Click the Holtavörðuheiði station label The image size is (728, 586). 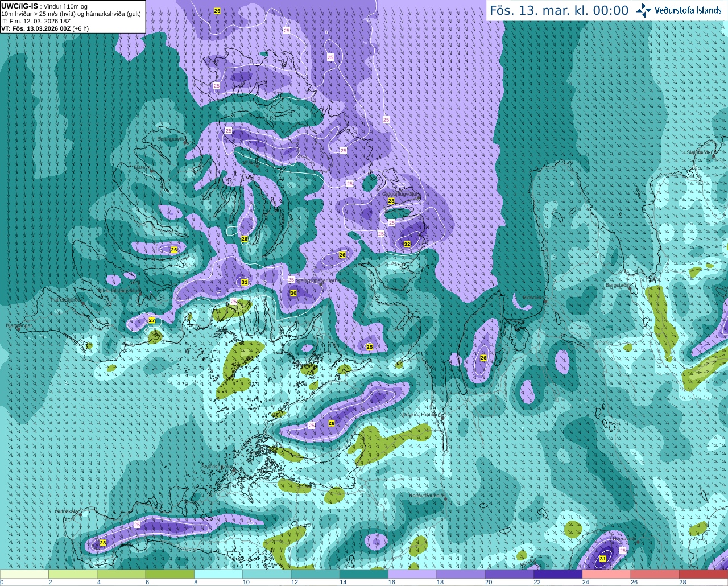tap(427, 496)
